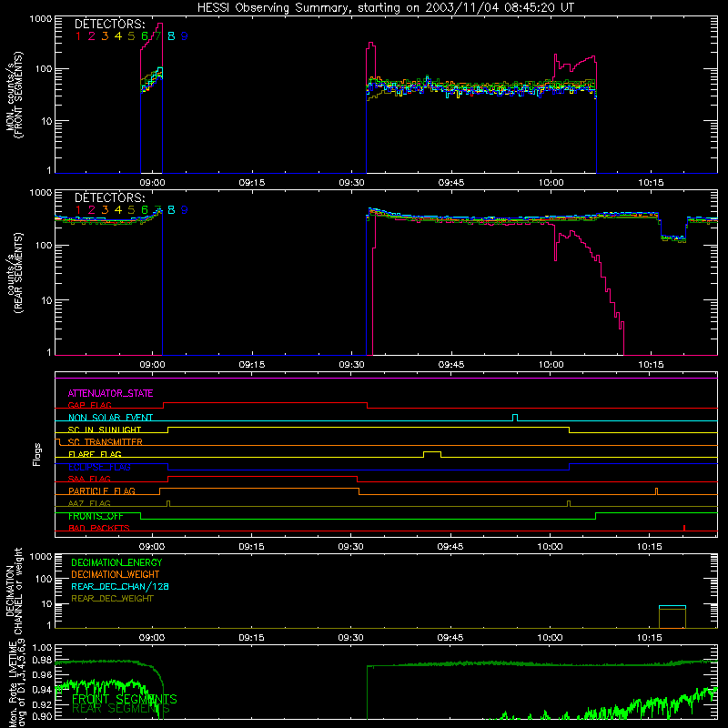This screenshot has height=728, width=728.
Task: Click the orange PARTICLE_FLAG spike after 10:15
Action: 656,491
